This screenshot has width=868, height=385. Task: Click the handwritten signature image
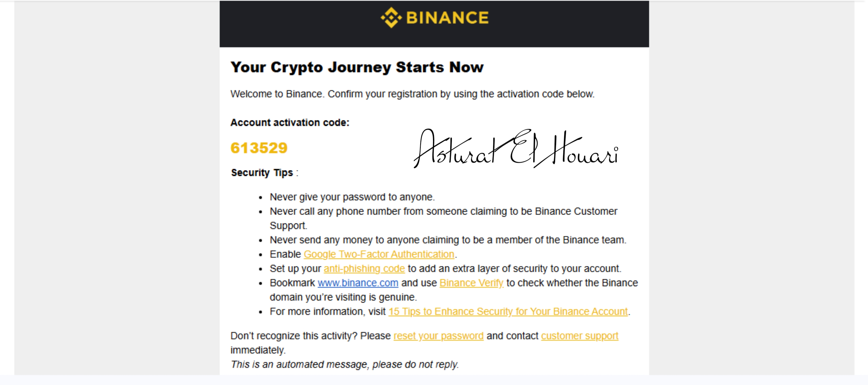tap(516, 148)
